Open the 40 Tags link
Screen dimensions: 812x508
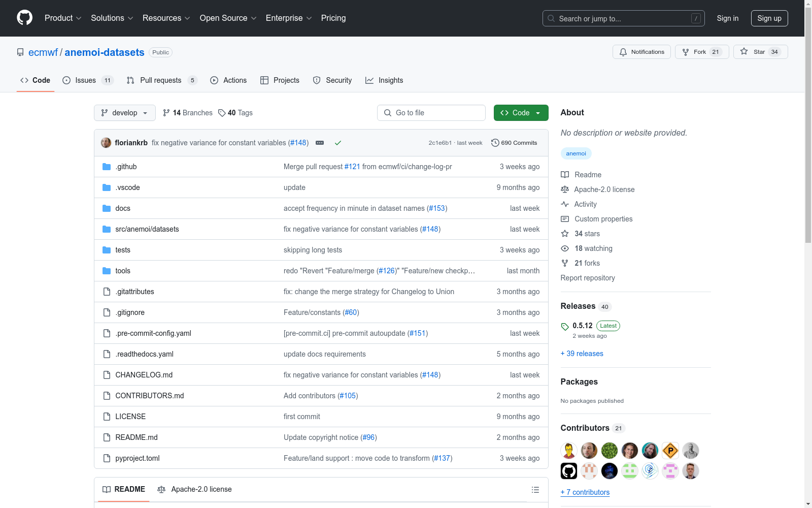point(235,113)
